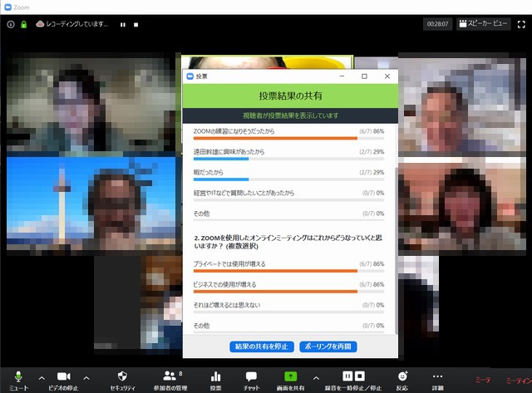The image size is (532, 393).
Task: Click the meeting info icon
Action: pyautogui.click(x=11, y=24)
